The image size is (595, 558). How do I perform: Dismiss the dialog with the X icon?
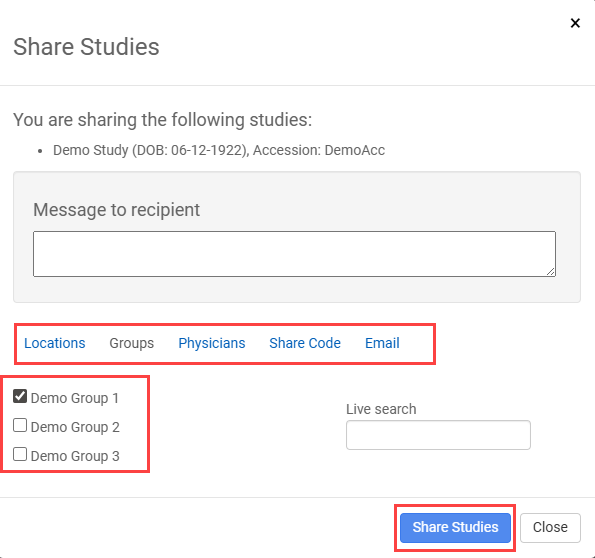tap(575, 23)
